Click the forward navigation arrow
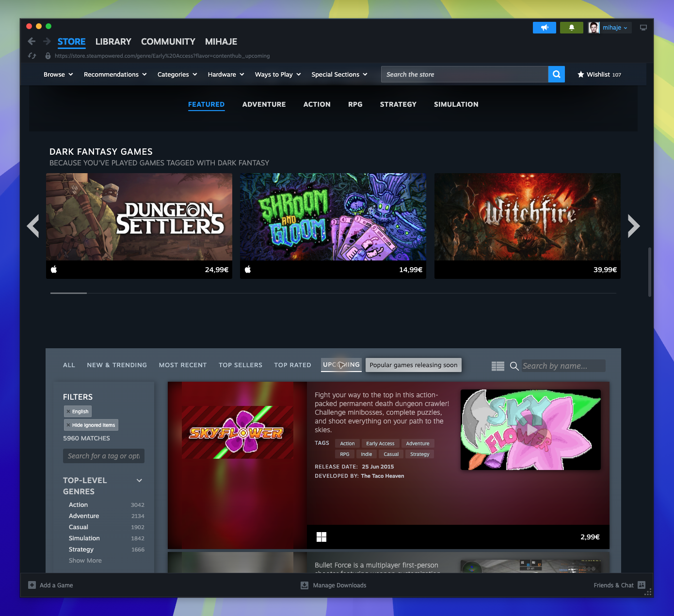Screen dimensions: 674x616 click(x=47, y=42)
